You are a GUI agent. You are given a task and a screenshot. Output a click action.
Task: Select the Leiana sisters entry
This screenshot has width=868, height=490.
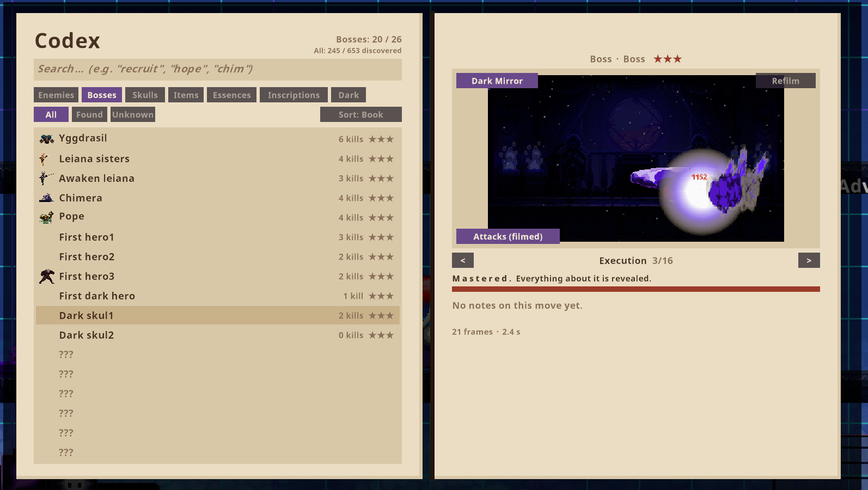[x=218, y=158]
